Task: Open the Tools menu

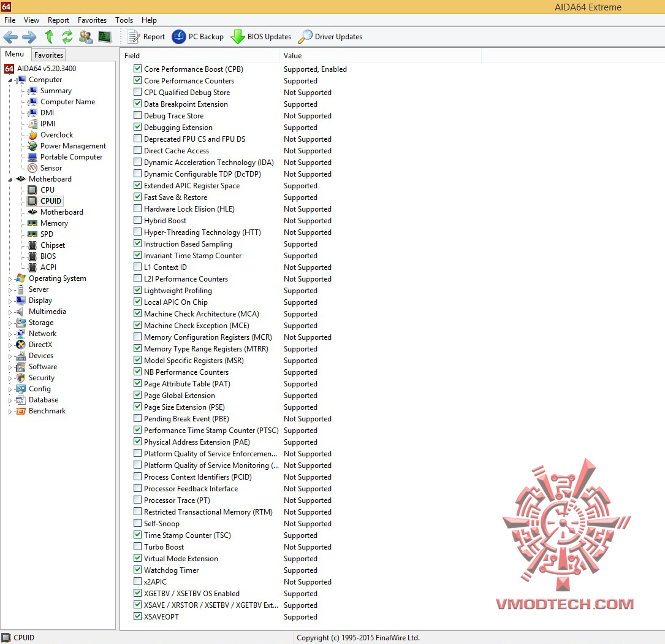Action: click(x=124, y=20)
